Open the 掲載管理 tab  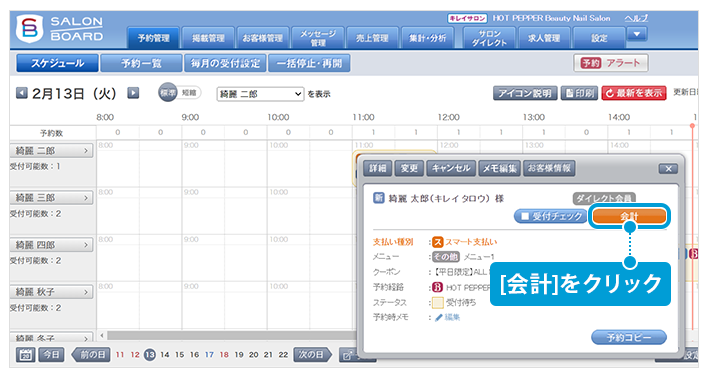coord(208,38)
